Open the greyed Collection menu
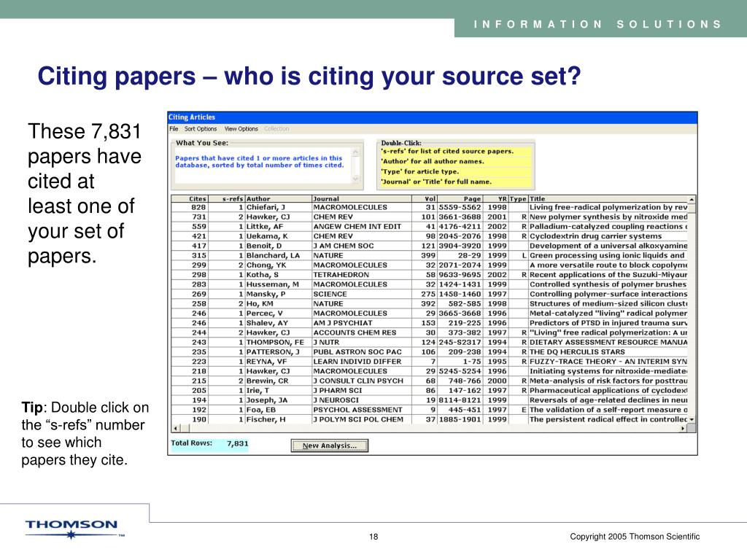The height and width of the screenshot is (560, 747). 276,129
